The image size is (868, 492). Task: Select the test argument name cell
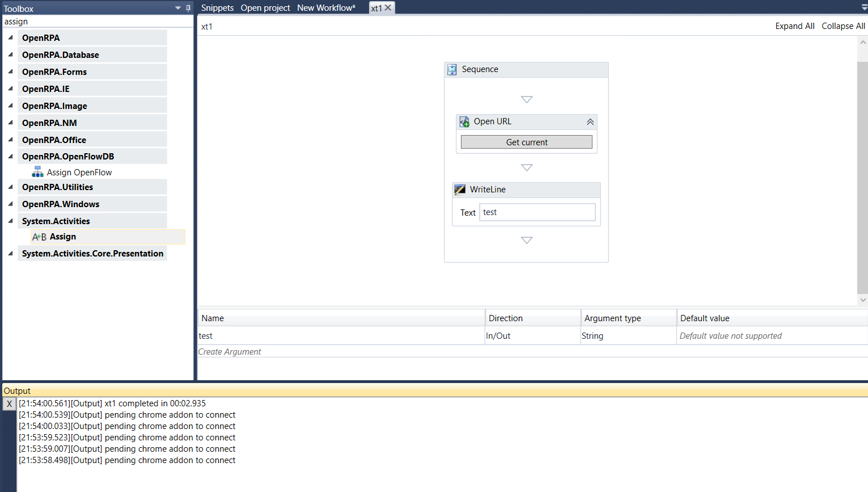coord(341,336)
